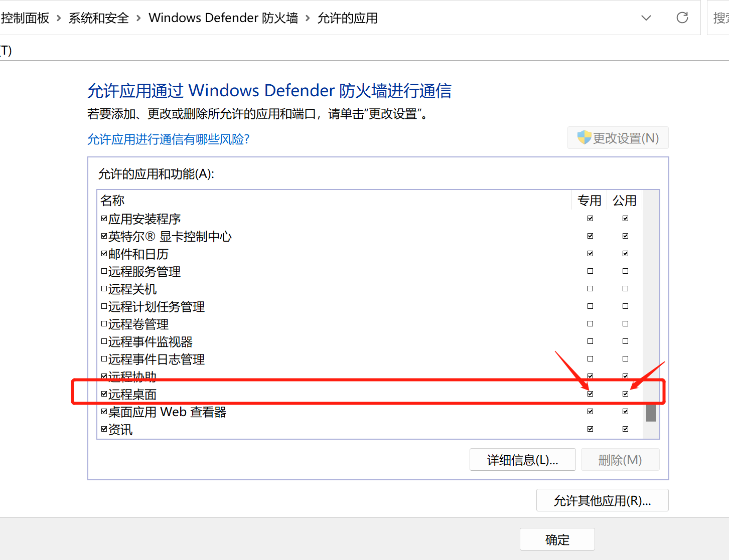Enable 专用 for 远程计划任务管理
Screen dimensions: 729x560
point(590,306)
